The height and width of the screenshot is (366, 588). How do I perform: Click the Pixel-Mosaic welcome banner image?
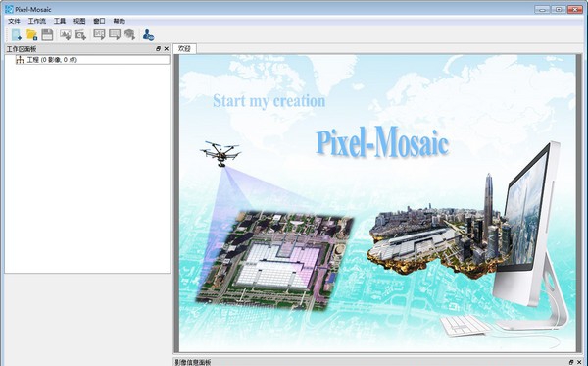click(x=377, y=203)
